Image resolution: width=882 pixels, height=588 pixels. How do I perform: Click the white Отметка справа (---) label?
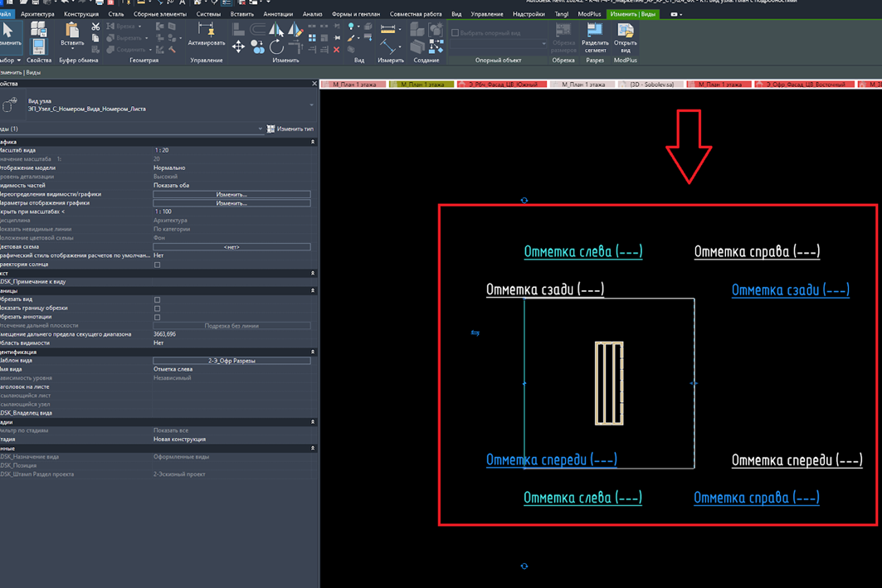(757, 251)
